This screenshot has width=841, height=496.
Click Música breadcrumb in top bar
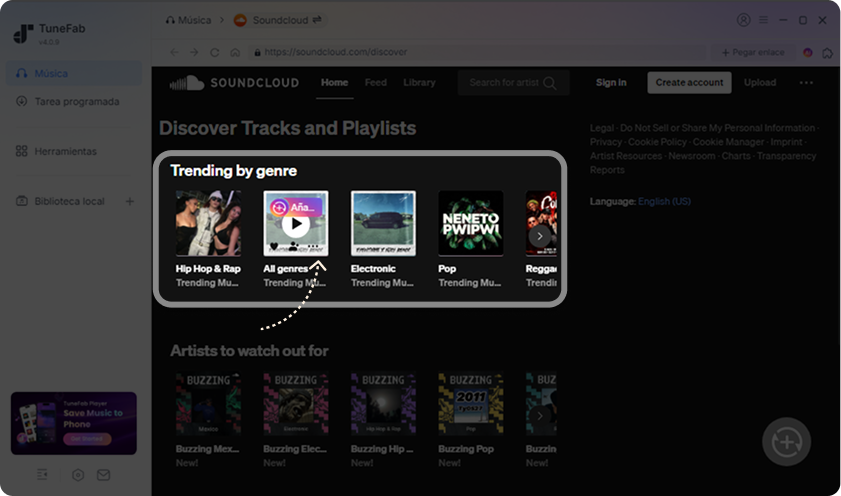click(188, 20)
